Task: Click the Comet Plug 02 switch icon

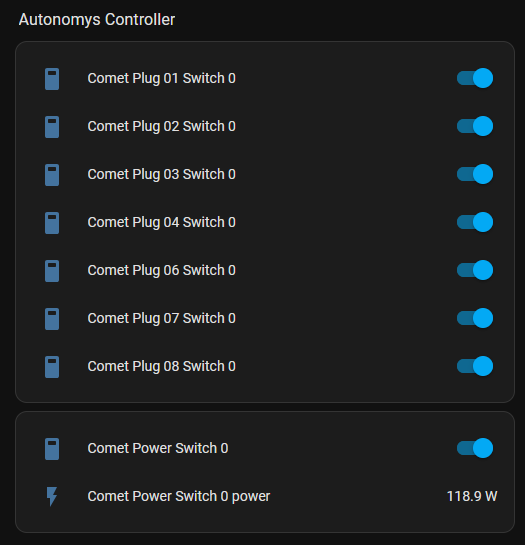Action: [52, 127]
